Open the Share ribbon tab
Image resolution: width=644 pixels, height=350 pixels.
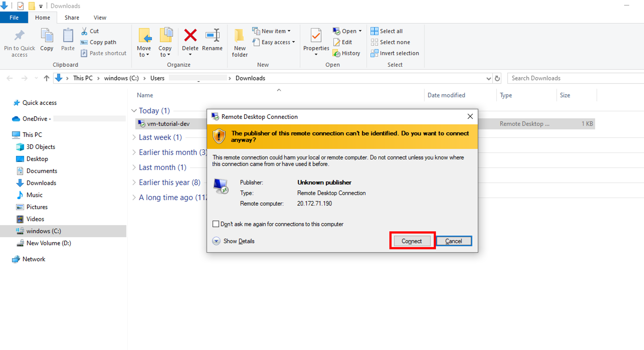(x=72, y=17)
